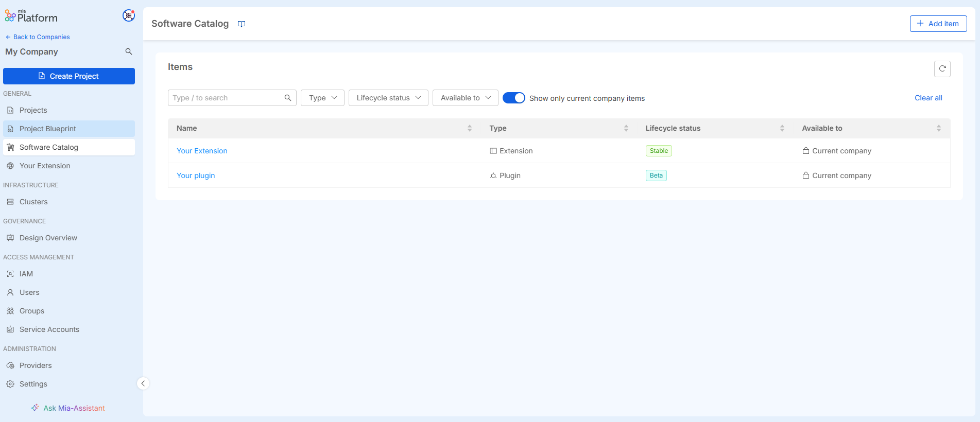Click the refresh items icon button
The image size is (980, 422).
pyautogui.click(x=942, y=69)
